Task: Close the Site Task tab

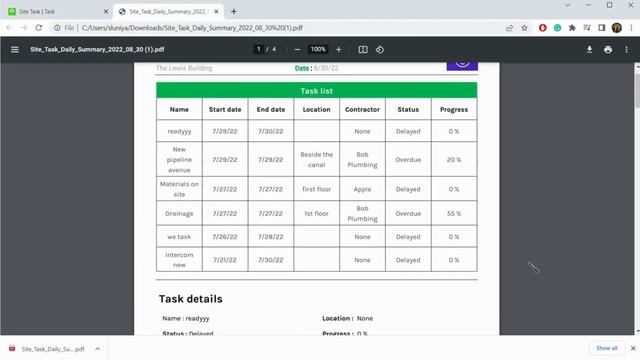Action: coord(106,11)
